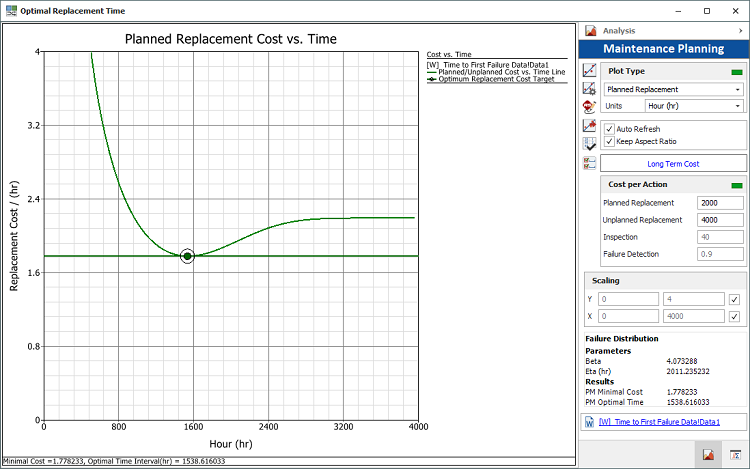Open the calculations page icon at bottom right
Viewport: 750px width, 469px height.
pyautogui.click(x=734, y=455)
